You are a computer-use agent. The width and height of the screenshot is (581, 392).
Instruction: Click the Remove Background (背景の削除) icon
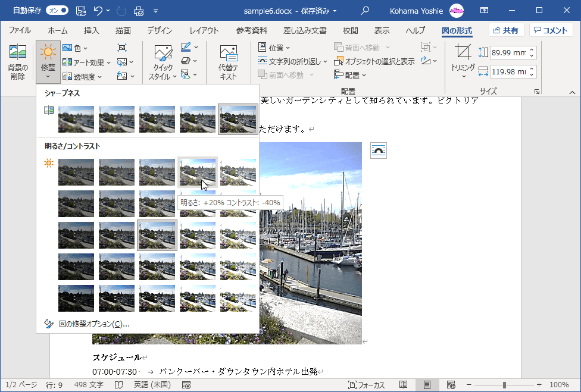pyautogui.click(x=17, y=52)
